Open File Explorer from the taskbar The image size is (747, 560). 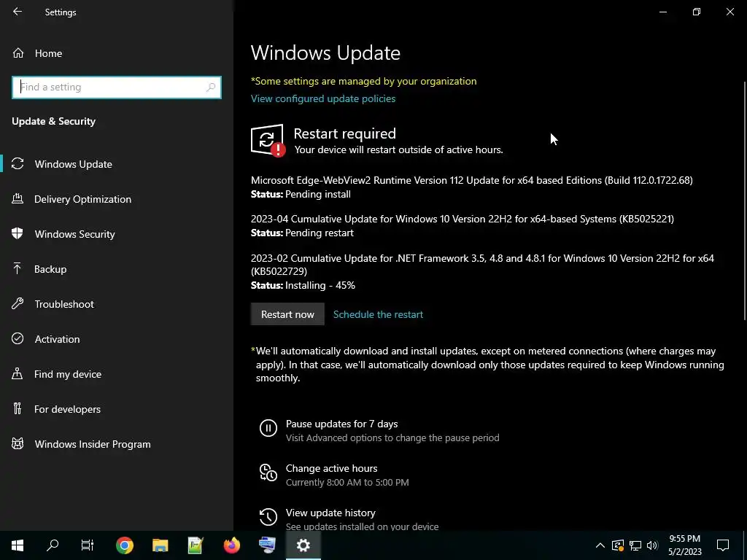(x=160, y=545)
